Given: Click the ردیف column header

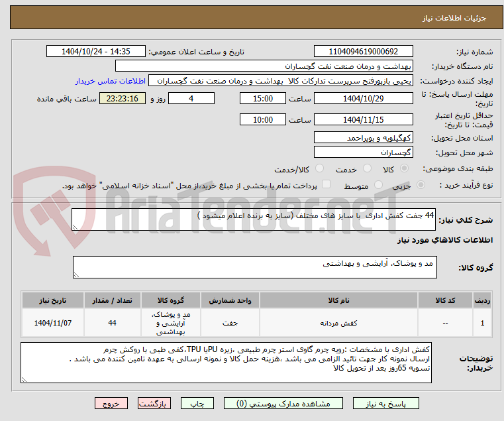Looking at the screenshot, I should pos(482,300).
